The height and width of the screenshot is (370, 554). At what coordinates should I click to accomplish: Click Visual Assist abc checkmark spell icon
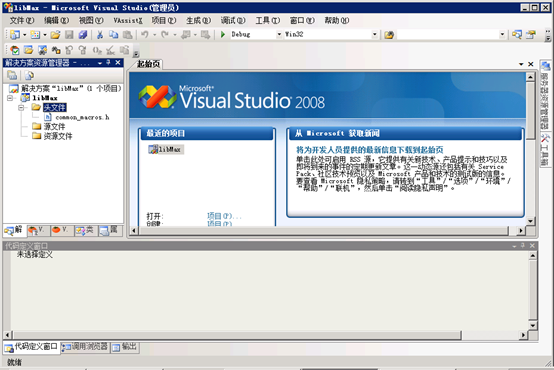pos(111,50)
